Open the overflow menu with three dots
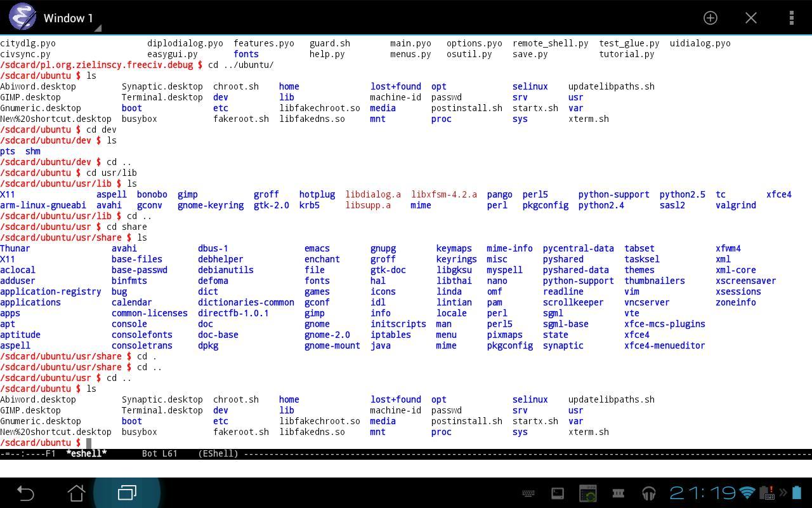This screenshot has width=812, height=508. click(792, 18)
